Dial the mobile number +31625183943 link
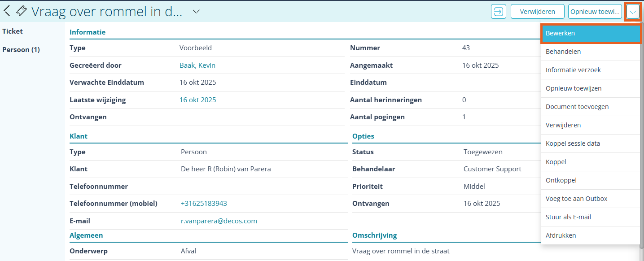This screenshot has height=261, width=644. point(204,203)
